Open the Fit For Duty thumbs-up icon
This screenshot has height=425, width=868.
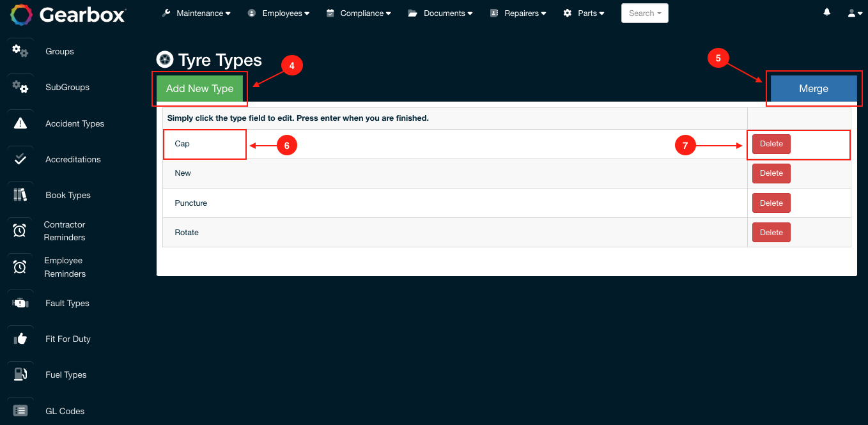tap(20, 339)
